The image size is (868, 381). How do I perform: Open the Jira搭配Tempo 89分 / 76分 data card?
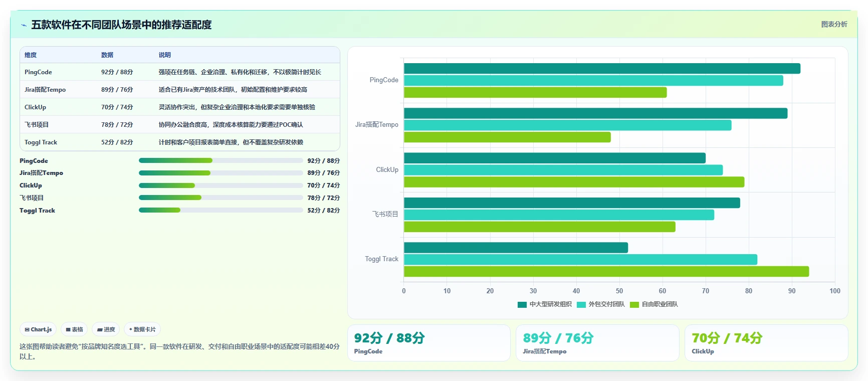point(597,343)
